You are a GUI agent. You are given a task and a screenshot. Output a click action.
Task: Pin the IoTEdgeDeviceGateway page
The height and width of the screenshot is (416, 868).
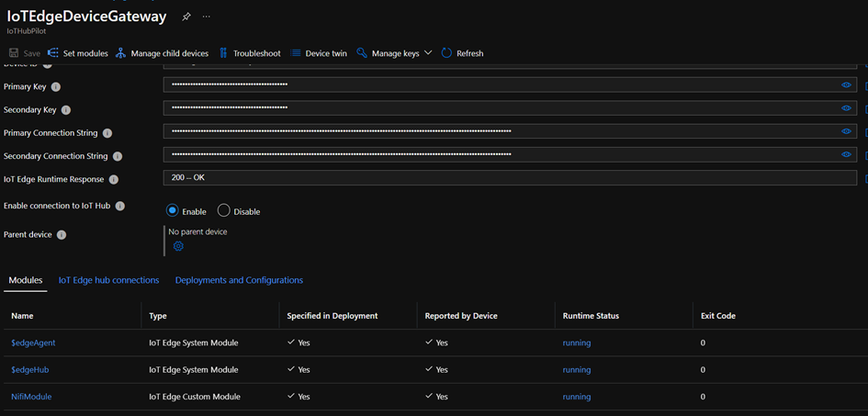click(x=186, y=17)
